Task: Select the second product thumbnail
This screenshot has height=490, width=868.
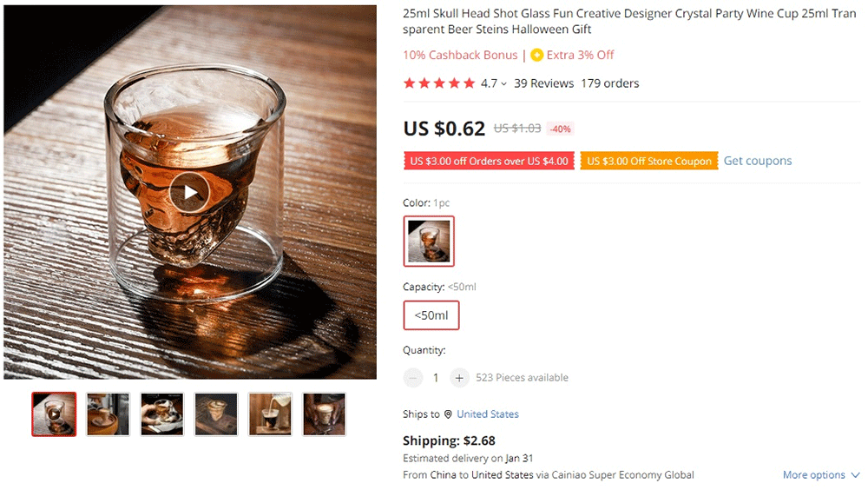Action: (x=108, y=414)
